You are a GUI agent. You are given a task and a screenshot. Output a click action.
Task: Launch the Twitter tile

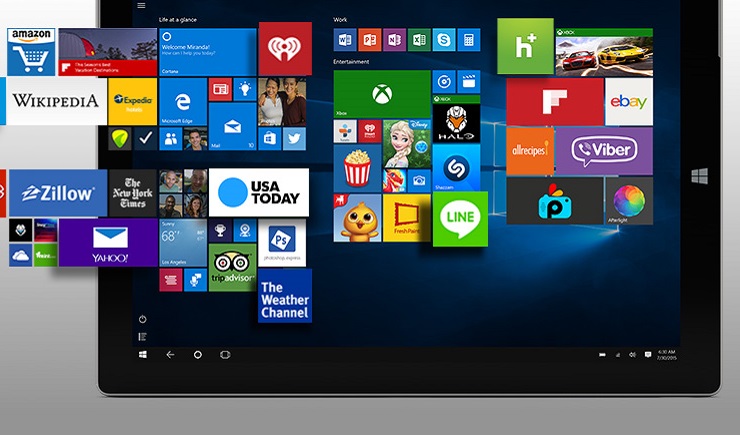[x=294, y=139]
